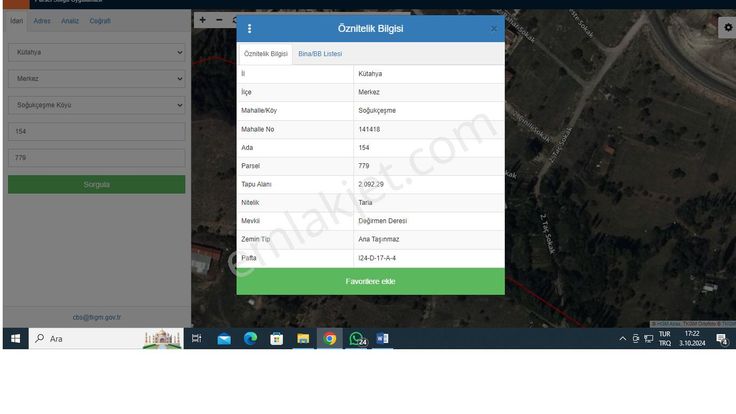The image size is (736, 414).
Task: Select the Tapu Alanı value 2.092,29
Action: tap(371, 184)
